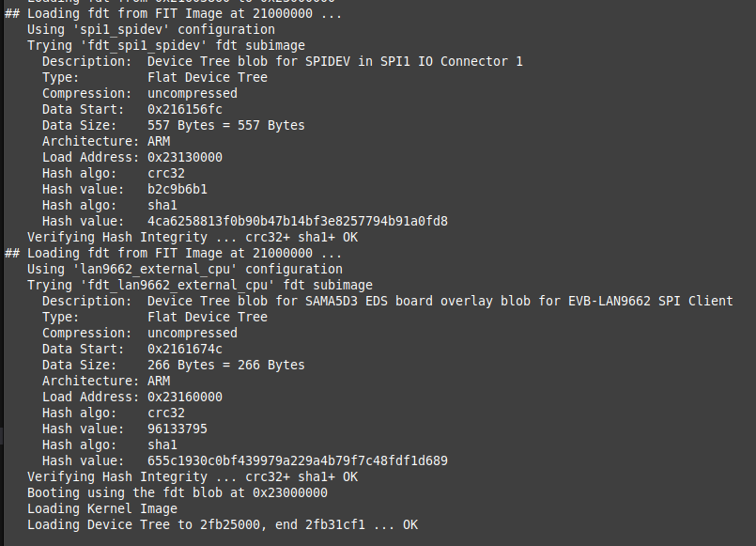Click the EVB-LAN9662 SPI Client description

(440, 301)
